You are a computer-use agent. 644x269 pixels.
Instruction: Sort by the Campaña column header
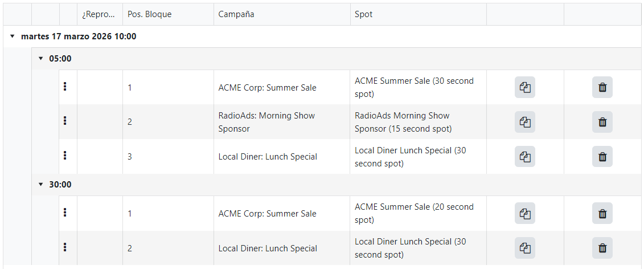click(282, 14)
